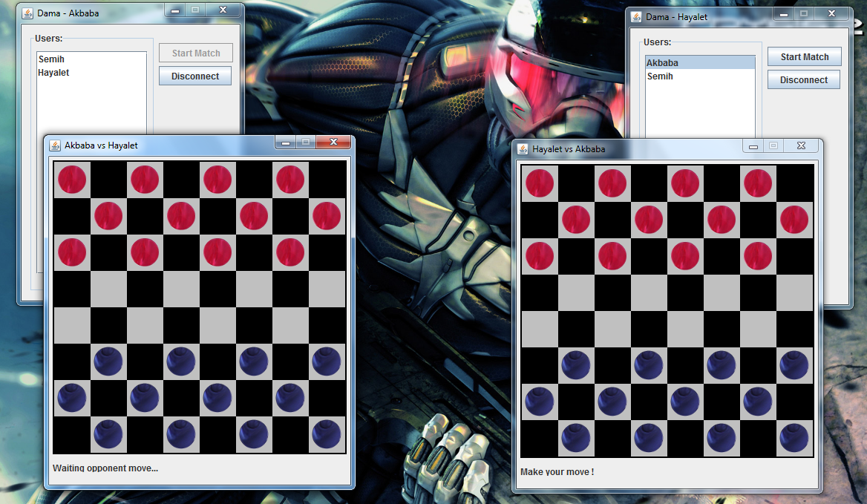This screenshot has height=504, width=867.
Task: Choose Semih in Dama - Hayalet users list
Action: point(660,76)
